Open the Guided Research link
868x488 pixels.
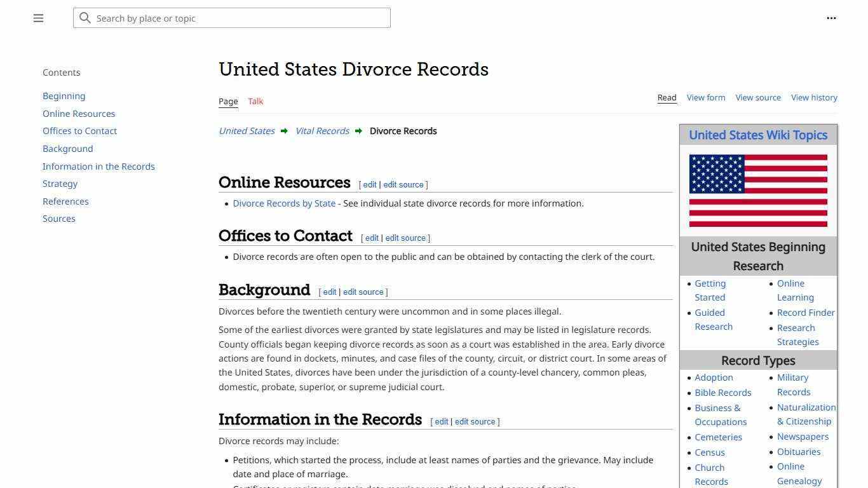pos(713,319)
